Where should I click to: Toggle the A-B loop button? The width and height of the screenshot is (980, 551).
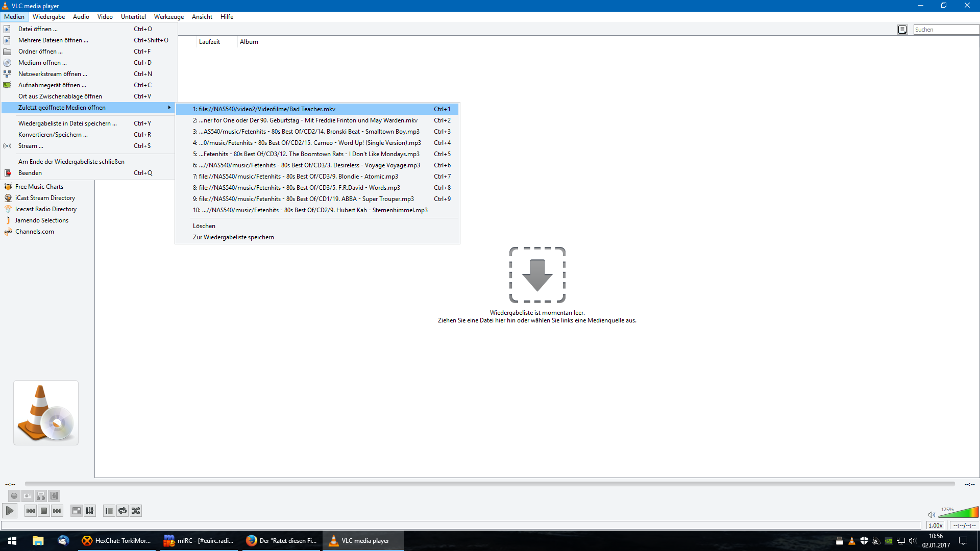click(41, 496)
